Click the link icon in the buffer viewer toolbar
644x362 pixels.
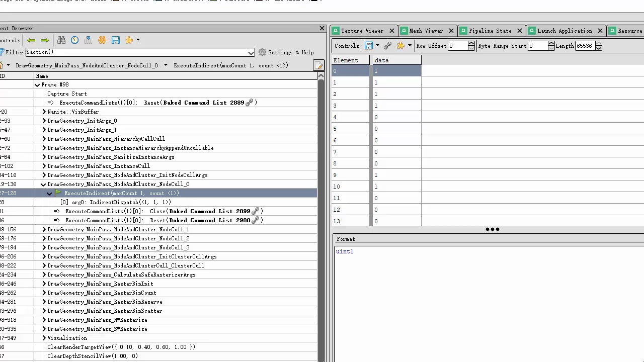387,46
